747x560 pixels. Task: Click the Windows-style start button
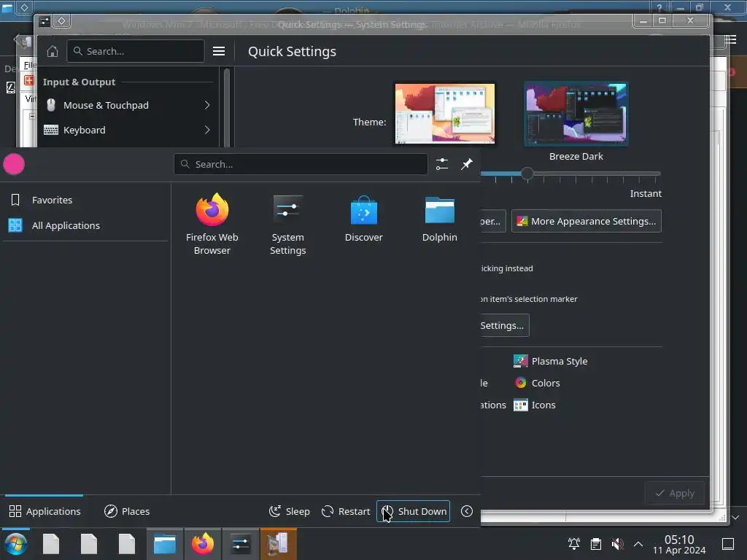tap(16, 544)
